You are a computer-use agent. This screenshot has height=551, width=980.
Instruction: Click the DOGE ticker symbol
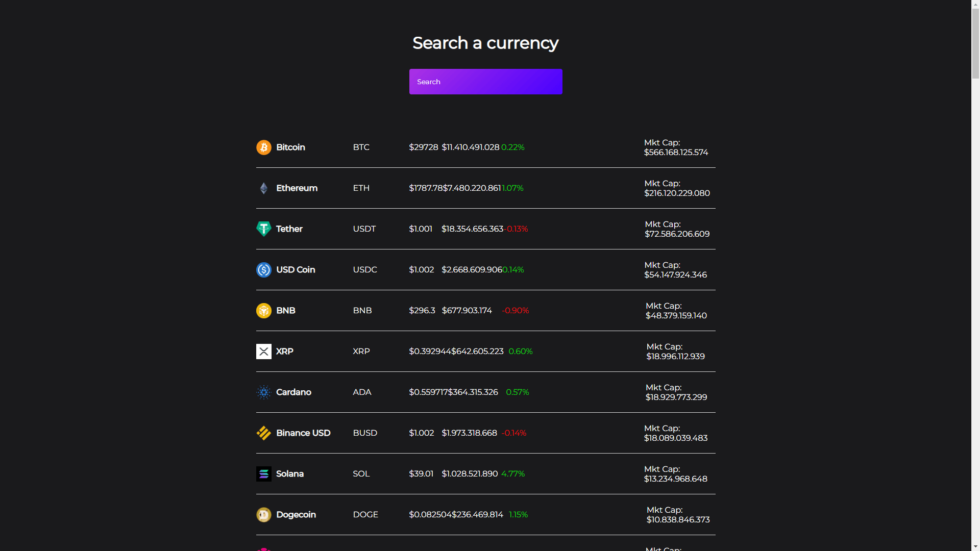point(365,515)
